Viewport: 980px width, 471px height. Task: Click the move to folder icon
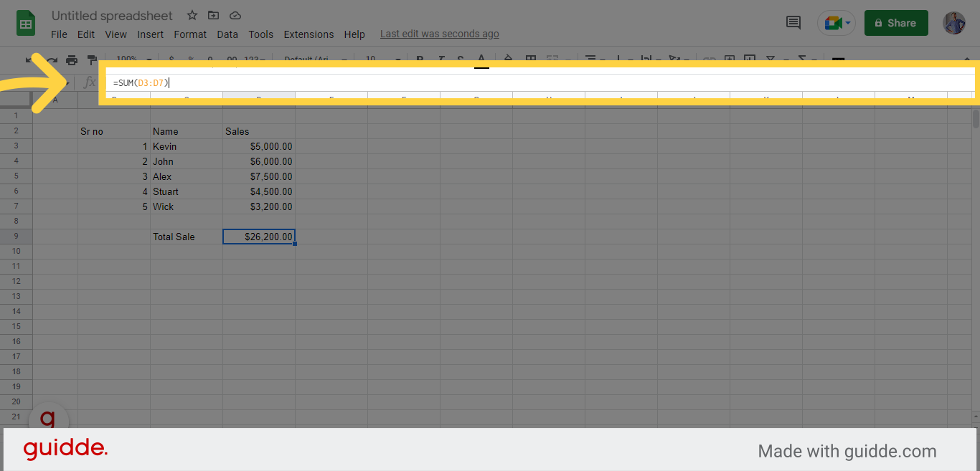pyautogui.click(x=214, y=15)
